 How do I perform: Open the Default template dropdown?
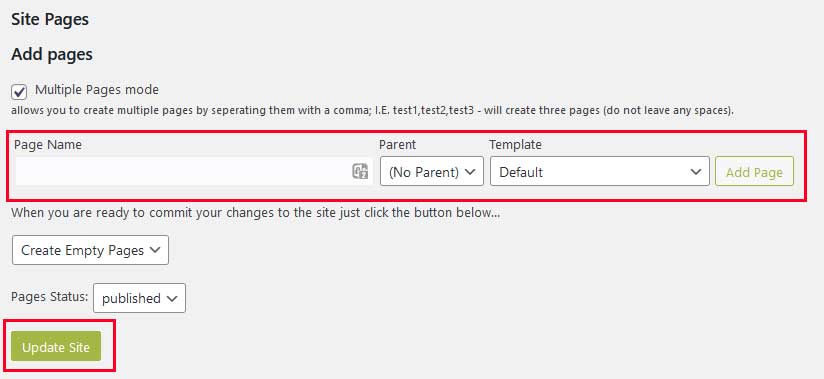click(600, 171)
